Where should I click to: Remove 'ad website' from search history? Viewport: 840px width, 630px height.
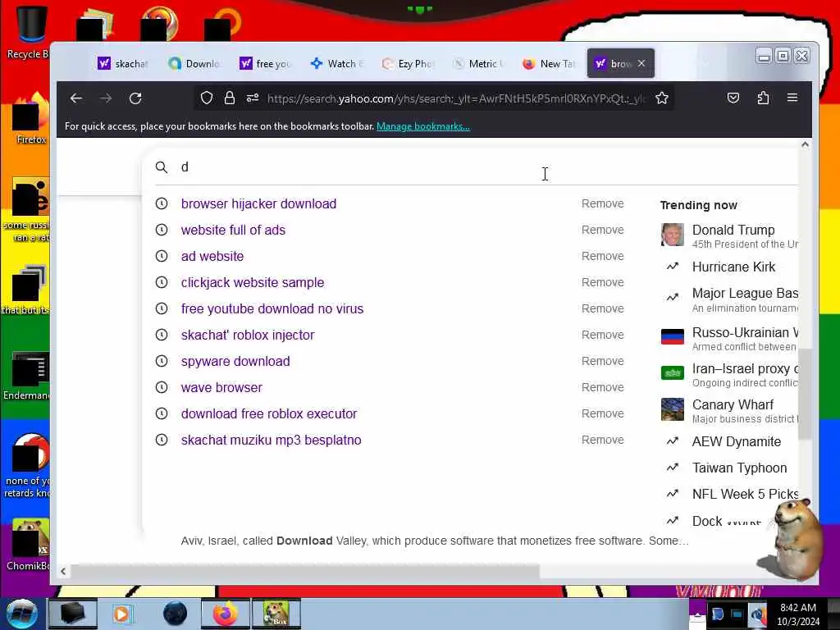pyautogui.click(x=603, y=256)
